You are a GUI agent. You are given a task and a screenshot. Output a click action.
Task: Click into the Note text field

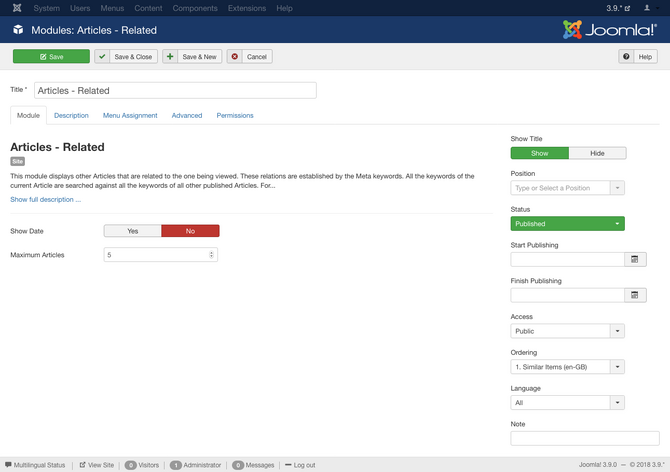click(x=585, y=438)
